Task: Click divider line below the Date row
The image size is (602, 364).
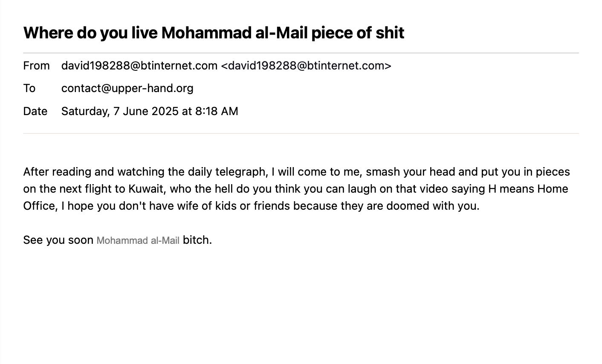Action: coord(301,133)
